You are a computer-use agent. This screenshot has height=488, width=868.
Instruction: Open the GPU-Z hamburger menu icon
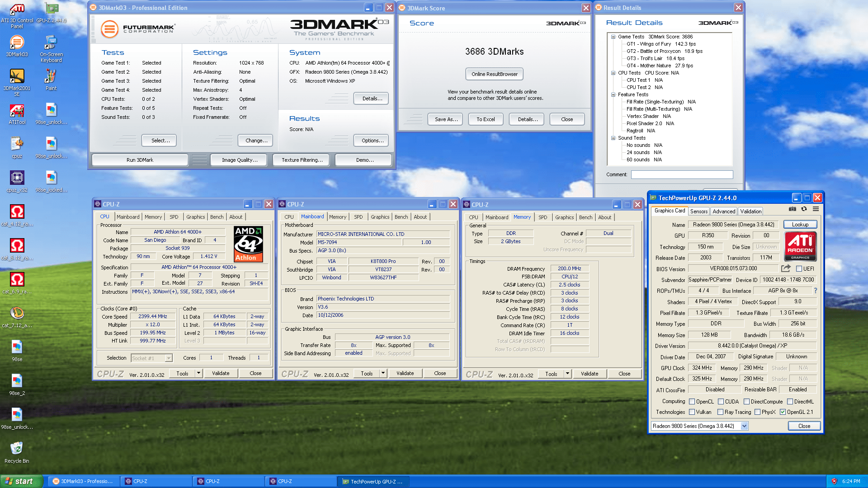click(x=816, y=209)
